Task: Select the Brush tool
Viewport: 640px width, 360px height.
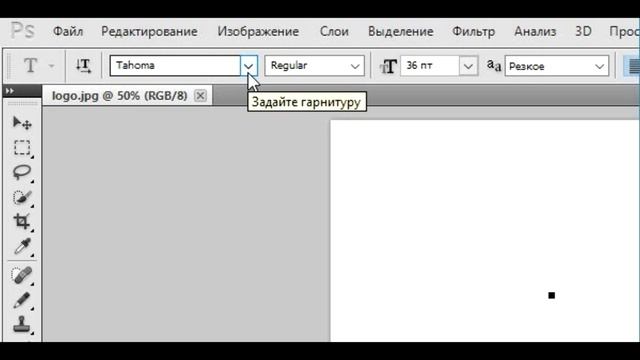Action: click(22, 300)
